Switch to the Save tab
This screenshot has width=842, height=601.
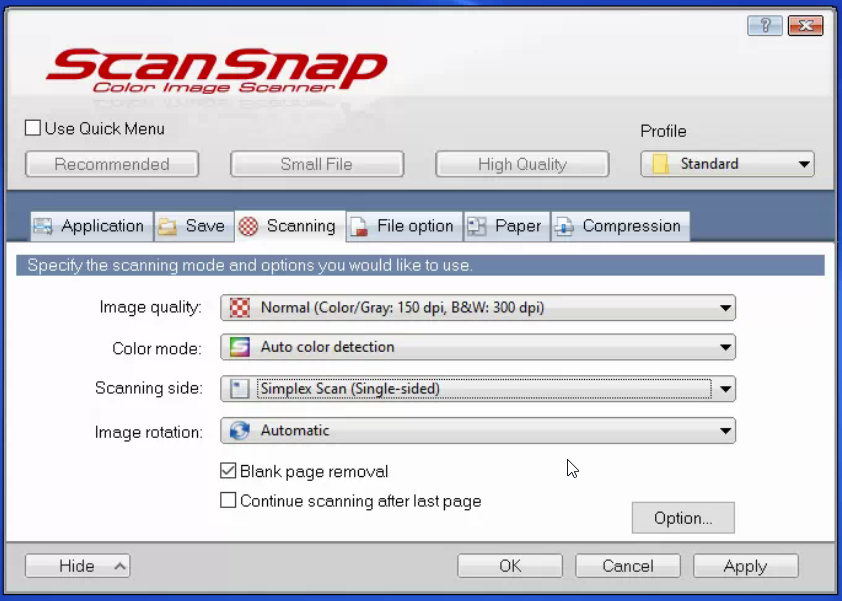(194, 226)
